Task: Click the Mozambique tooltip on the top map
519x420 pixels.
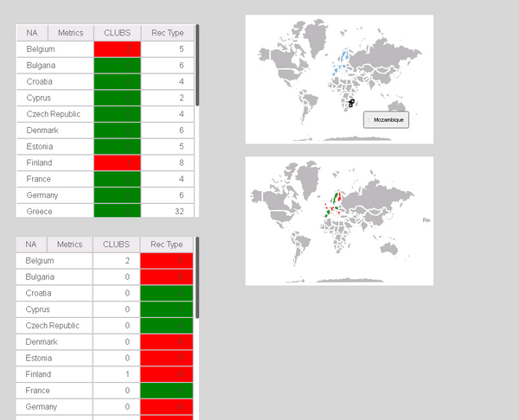Action: [x=386, y=121]
